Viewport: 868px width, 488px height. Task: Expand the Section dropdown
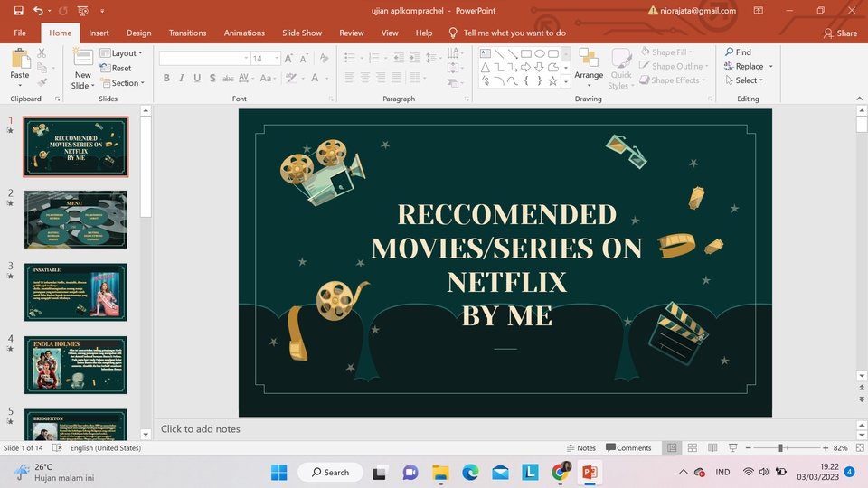[x=122, y=82]
